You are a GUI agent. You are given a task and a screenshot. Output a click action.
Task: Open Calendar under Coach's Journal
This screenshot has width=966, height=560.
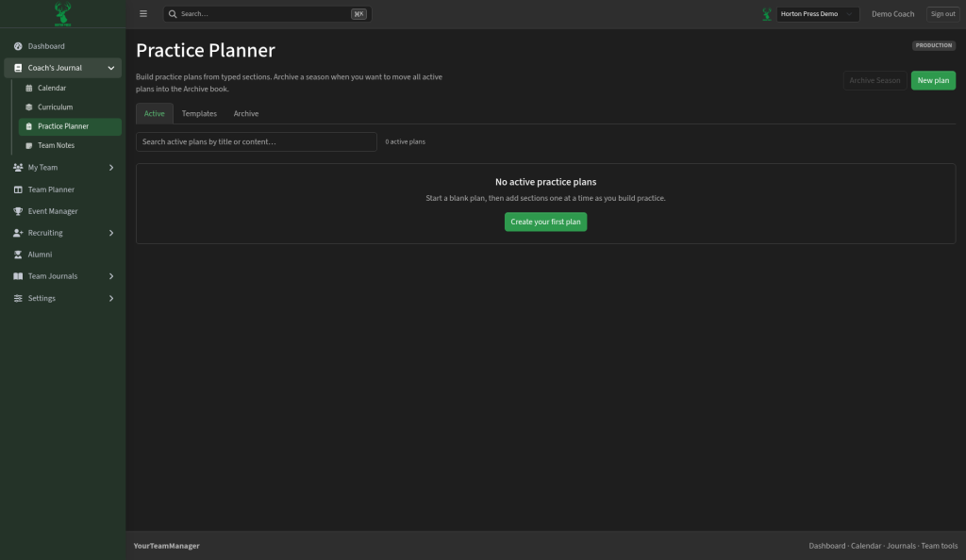point(70,88)
